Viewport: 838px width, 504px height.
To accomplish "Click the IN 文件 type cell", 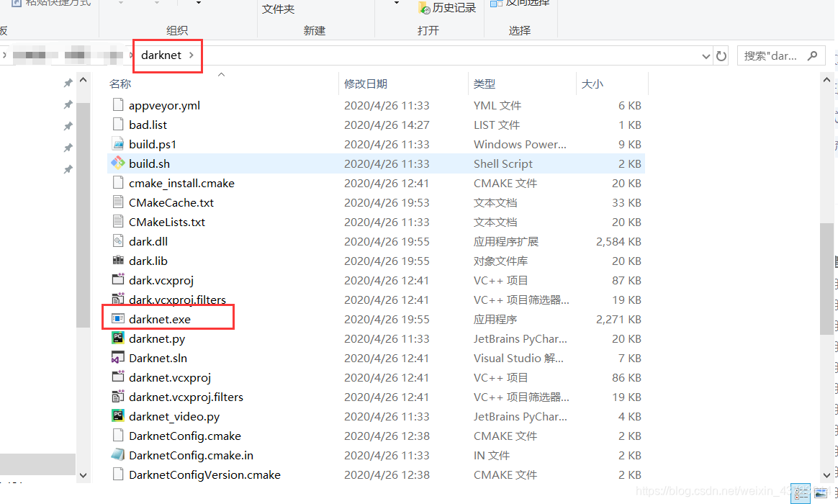I will [492, 455].
